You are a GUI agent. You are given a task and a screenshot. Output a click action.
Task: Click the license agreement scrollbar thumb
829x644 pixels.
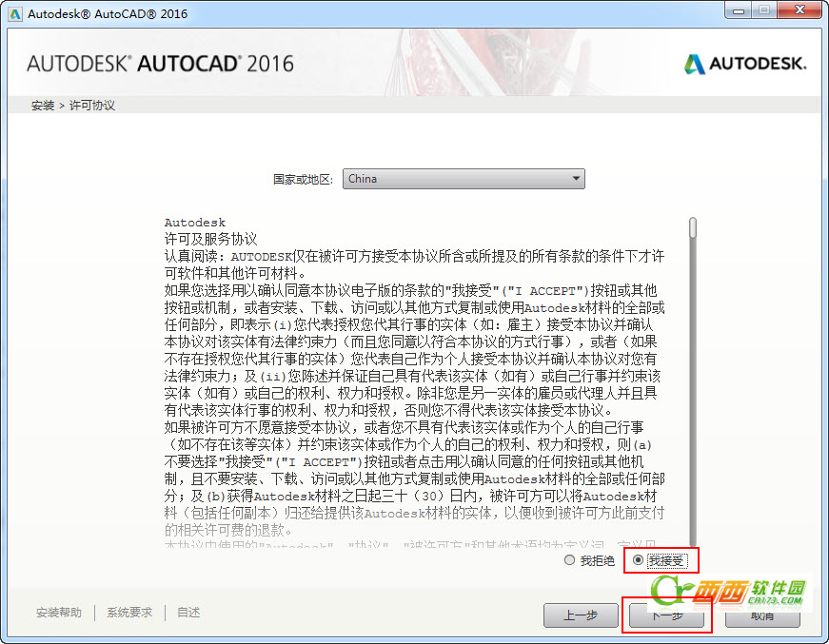coord(693,227)
